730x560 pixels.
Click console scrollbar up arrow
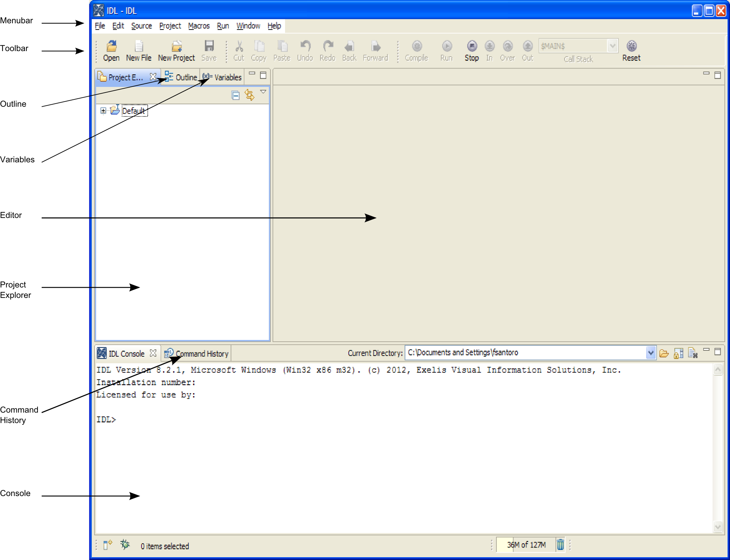[x=718, y=369]
